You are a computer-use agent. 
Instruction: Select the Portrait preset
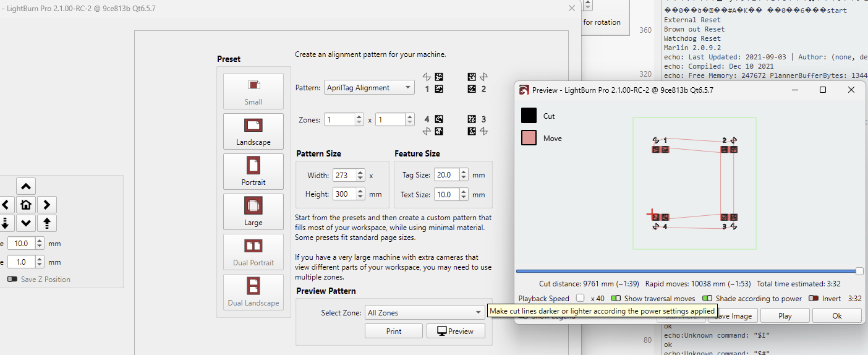[253, 171]
